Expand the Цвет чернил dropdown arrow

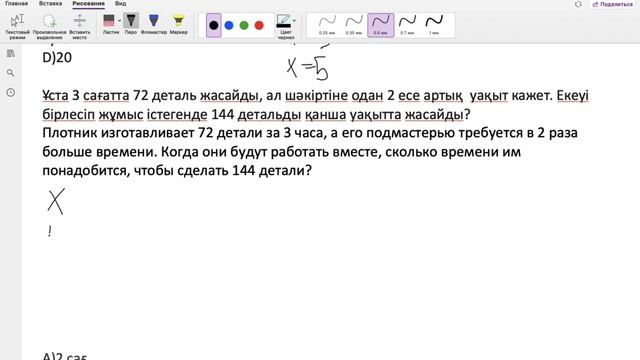tap(294, 20)
